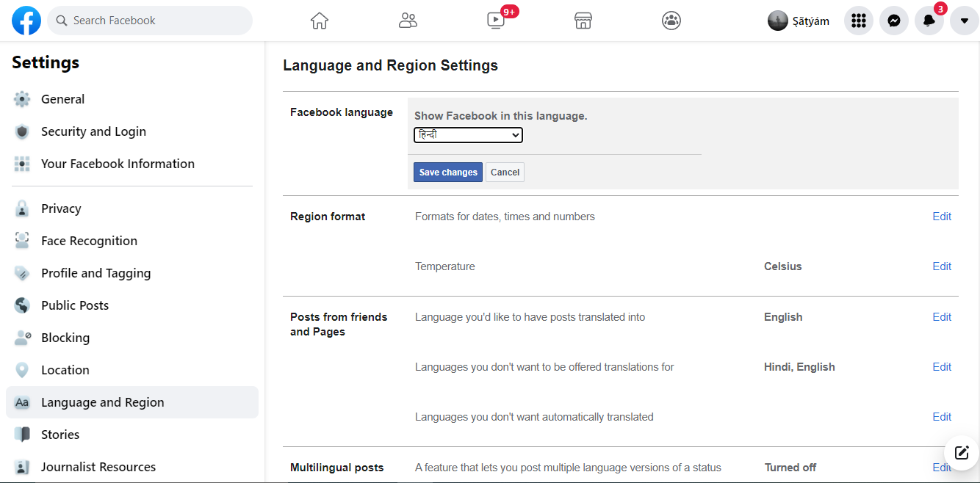Click the "Posts from friends and Pages" label
The height and width of the screenshot is (483, 980).
tap(339, 324)
